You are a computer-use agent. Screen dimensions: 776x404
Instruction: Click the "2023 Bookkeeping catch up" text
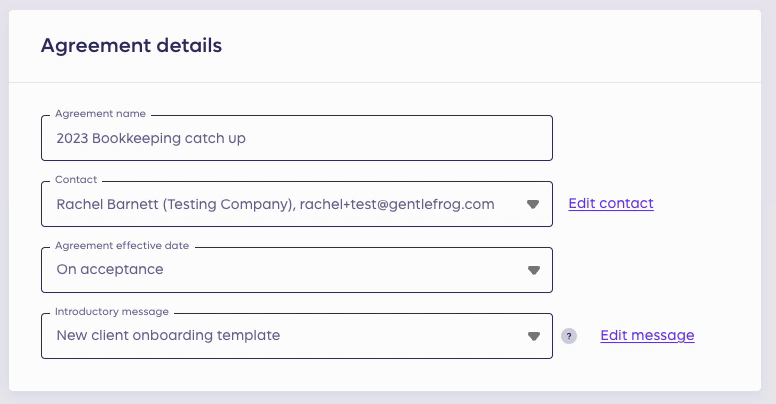pos(151,138)
